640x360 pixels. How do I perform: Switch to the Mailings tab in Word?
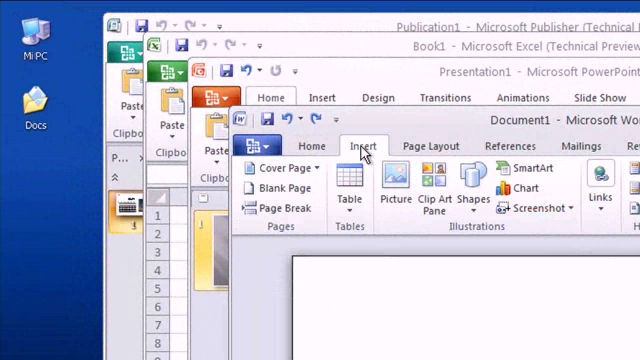(x=581, y=146)
